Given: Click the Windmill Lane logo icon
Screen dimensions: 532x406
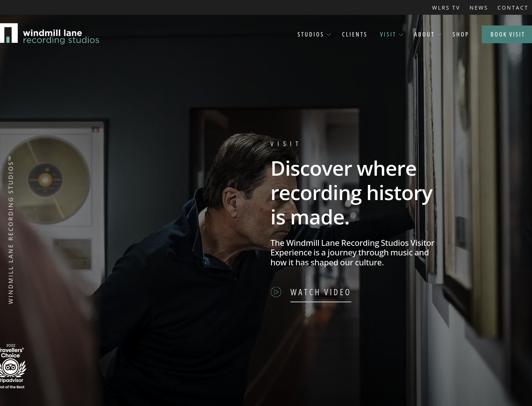Looking at the screenshot, I should click(x=8, y=33).
